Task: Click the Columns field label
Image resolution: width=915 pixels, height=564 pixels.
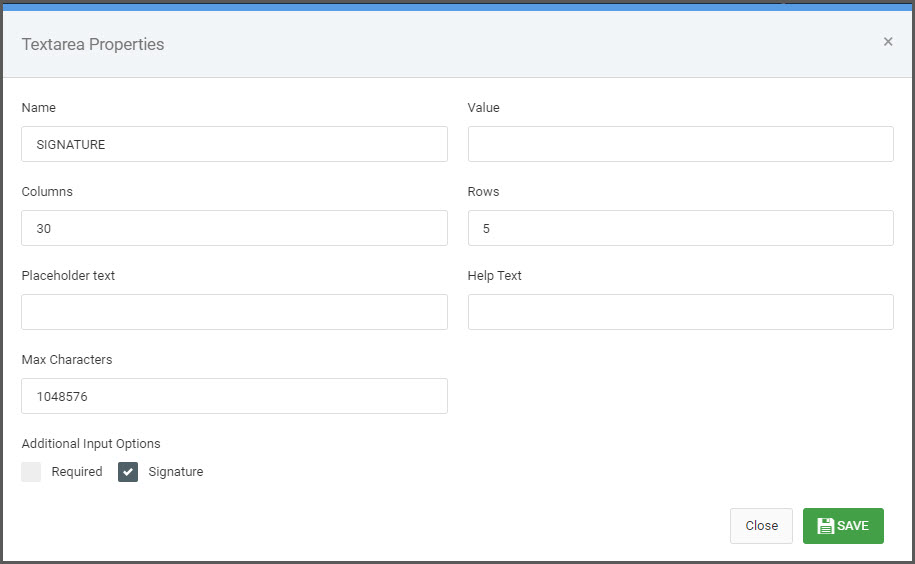Action: (x=47, y=191)
